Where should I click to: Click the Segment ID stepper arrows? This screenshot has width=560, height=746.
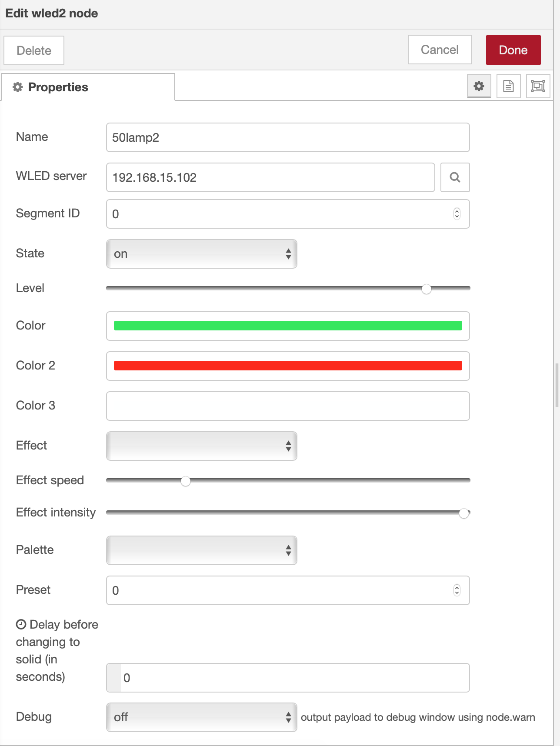coord(457,214)
